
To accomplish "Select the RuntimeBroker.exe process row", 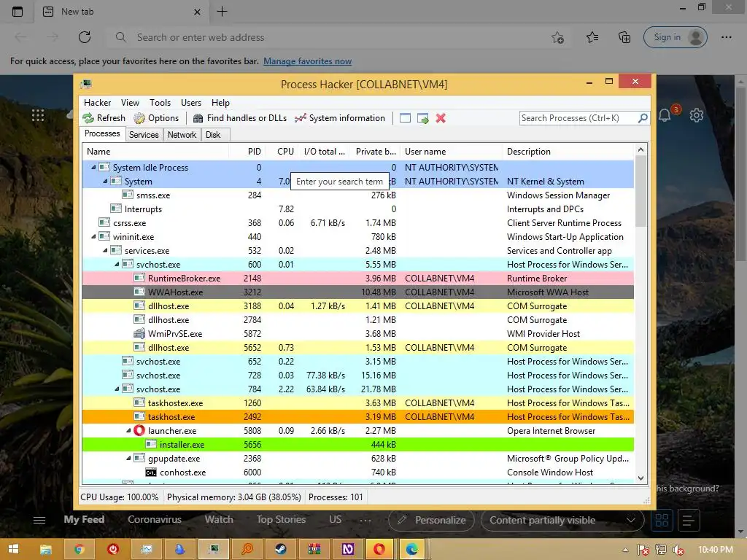I will click(x=357, y=278).
